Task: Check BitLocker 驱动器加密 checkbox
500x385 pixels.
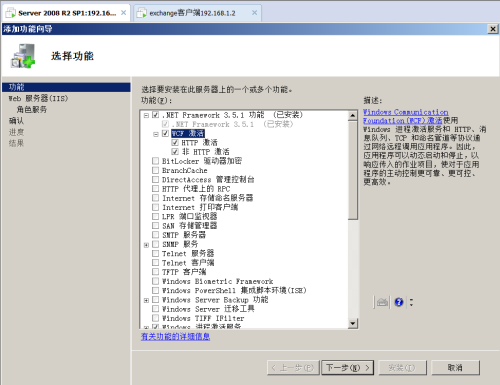Action: [x=155, y=161]
